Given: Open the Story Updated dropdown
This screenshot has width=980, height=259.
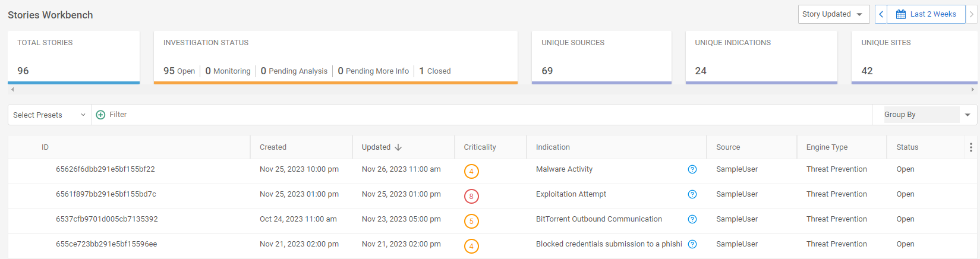Looking at the screenshot, I should (833, 14).
